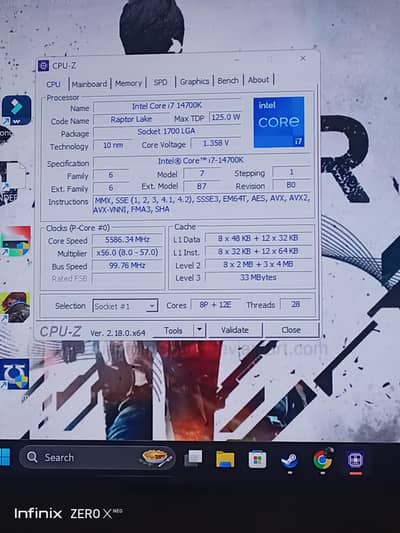This screenshot has height=533, width=400.
Task: Switch to the Bench tab
Action: 228,81
